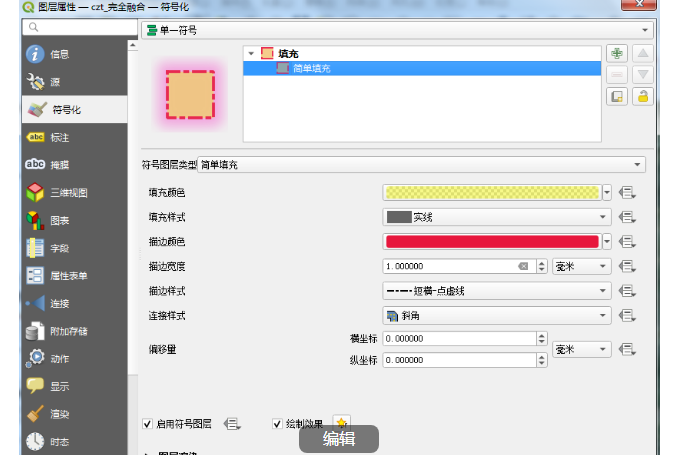Toggle the 启用符号图层 checkbox
The height and width of the screenshot is (455, 682).
147,424
